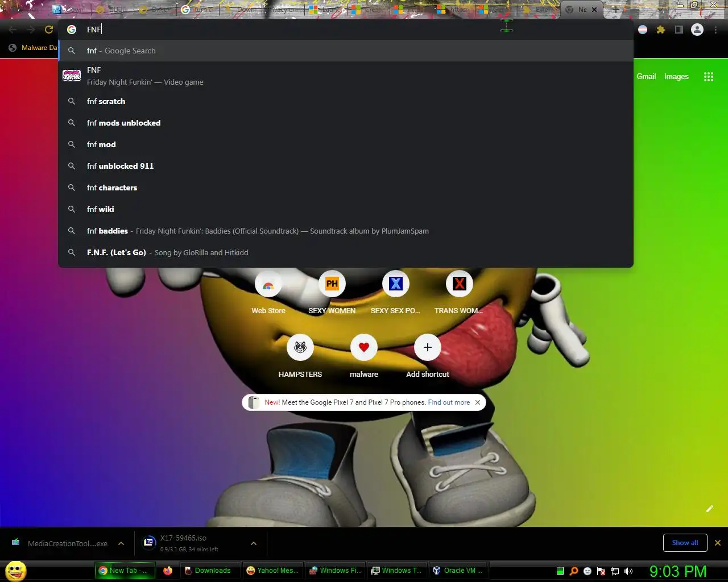Select the 'fnf characters' suggestion
This screenshot has height=582, width=728.
(346, 188)
